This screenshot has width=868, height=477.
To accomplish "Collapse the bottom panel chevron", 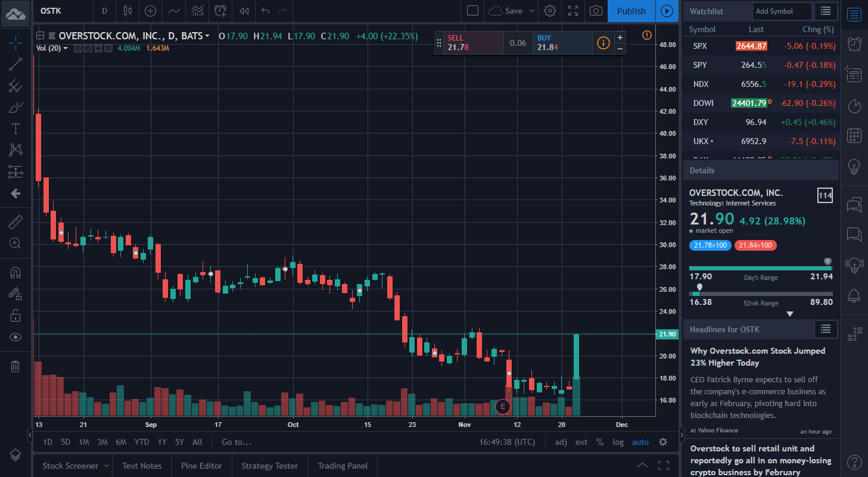I will click(x=642, y=465).
